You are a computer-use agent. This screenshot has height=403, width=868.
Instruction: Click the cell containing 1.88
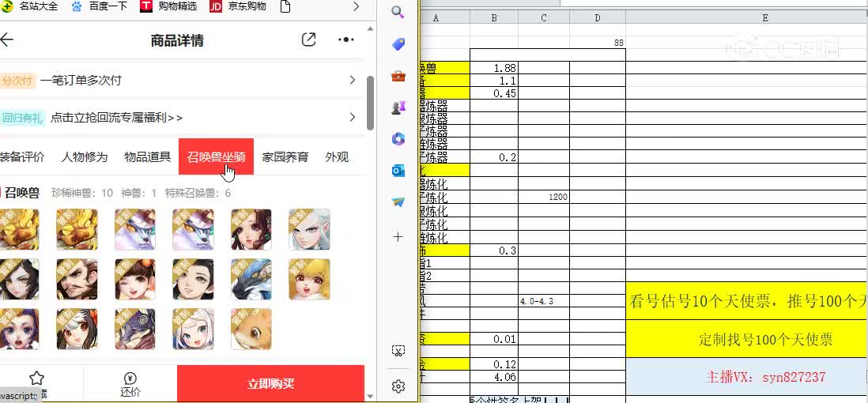pos(494,67)
